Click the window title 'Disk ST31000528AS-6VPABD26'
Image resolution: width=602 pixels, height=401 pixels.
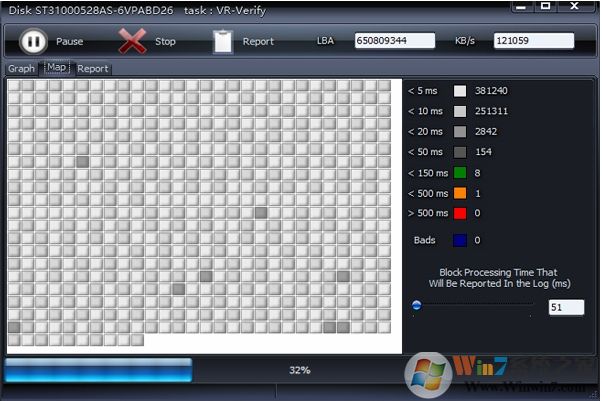[x=91, y=10]
